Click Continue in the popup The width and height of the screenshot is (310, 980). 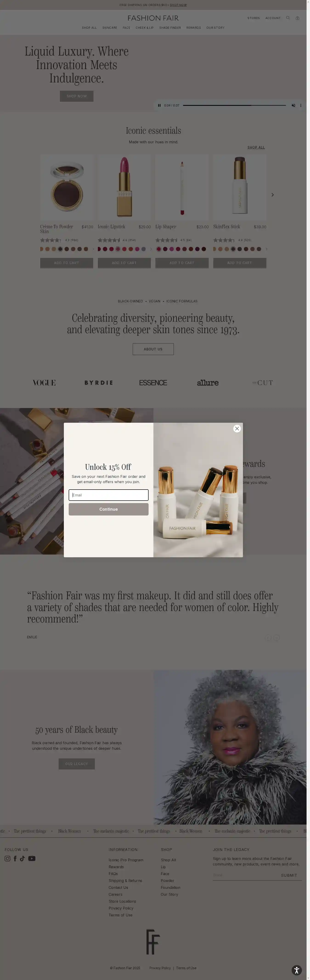click(x=108, y=509)
